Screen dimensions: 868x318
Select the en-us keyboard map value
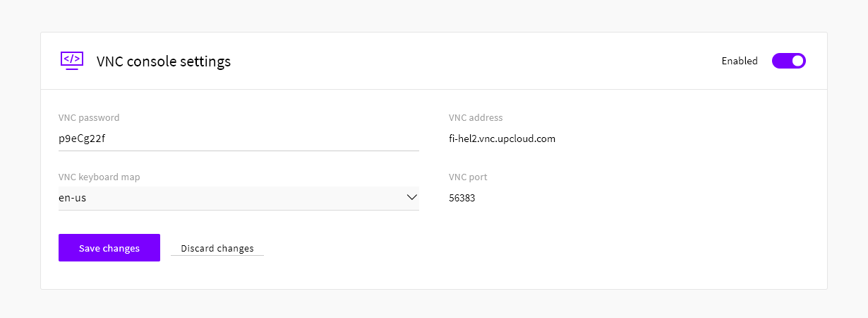pos(73,199)
